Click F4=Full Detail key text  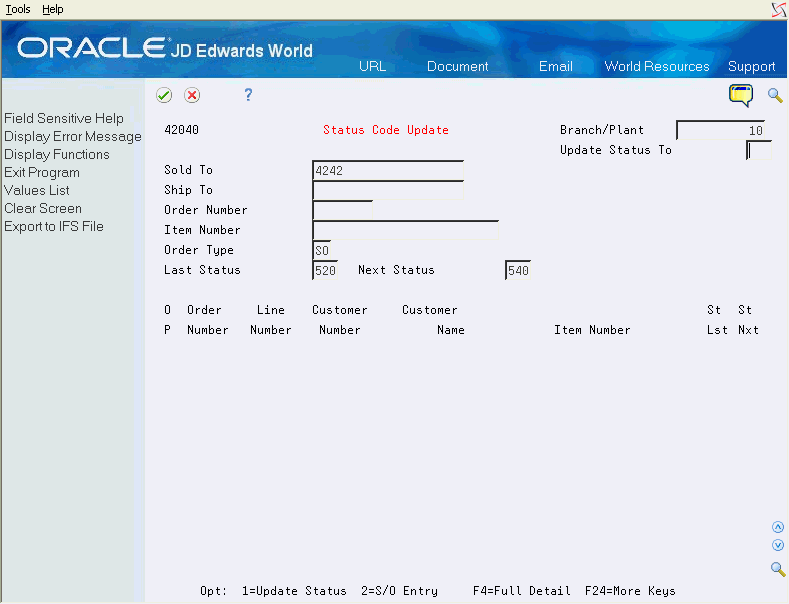(522, 591)
